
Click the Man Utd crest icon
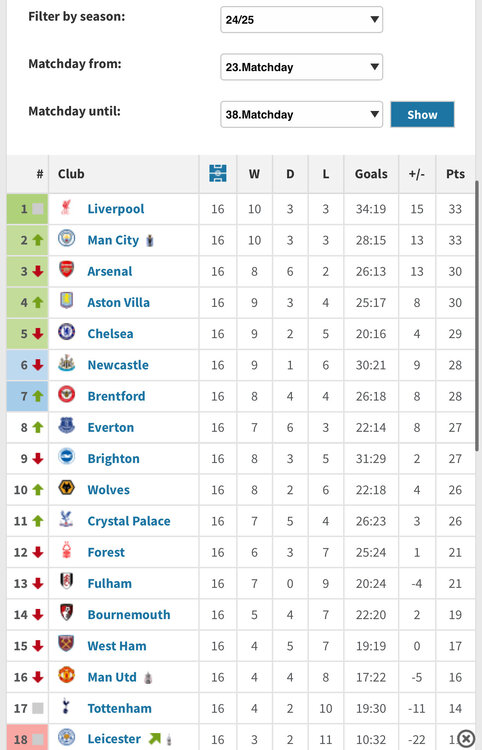coord(66,675)
